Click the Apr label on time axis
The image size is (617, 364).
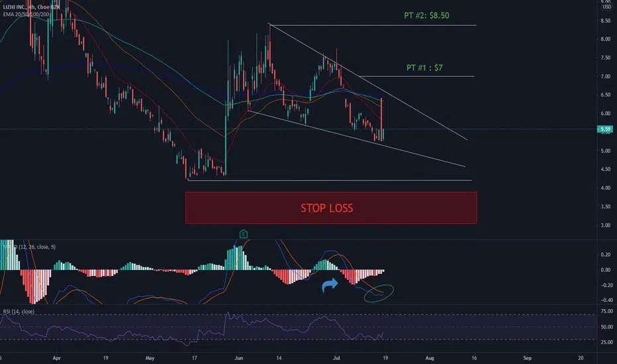coord(57,358)
